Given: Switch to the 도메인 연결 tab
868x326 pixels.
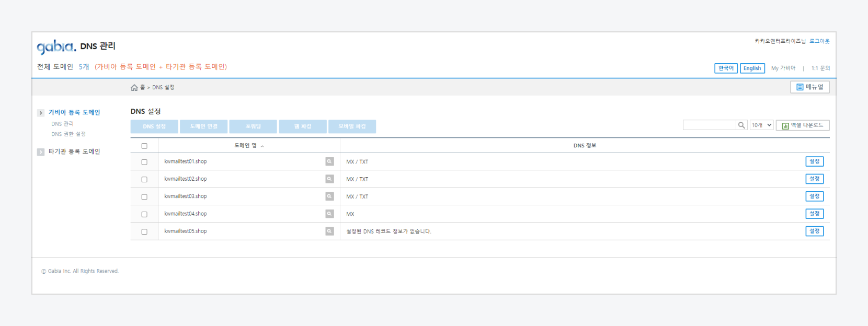Looking at the screenshot, I should [204, 126].
